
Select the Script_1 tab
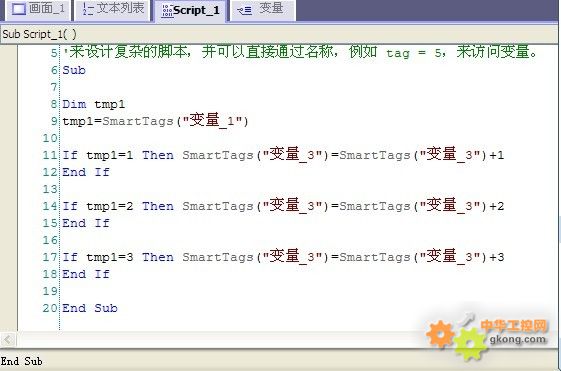(190, 11)
